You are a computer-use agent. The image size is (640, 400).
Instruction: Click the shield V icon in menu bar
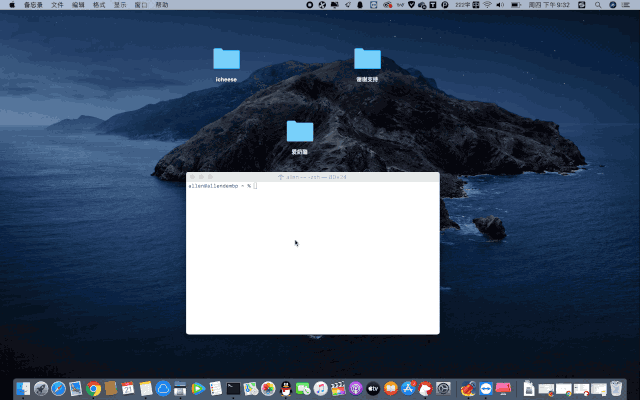(x=411, y=5)
